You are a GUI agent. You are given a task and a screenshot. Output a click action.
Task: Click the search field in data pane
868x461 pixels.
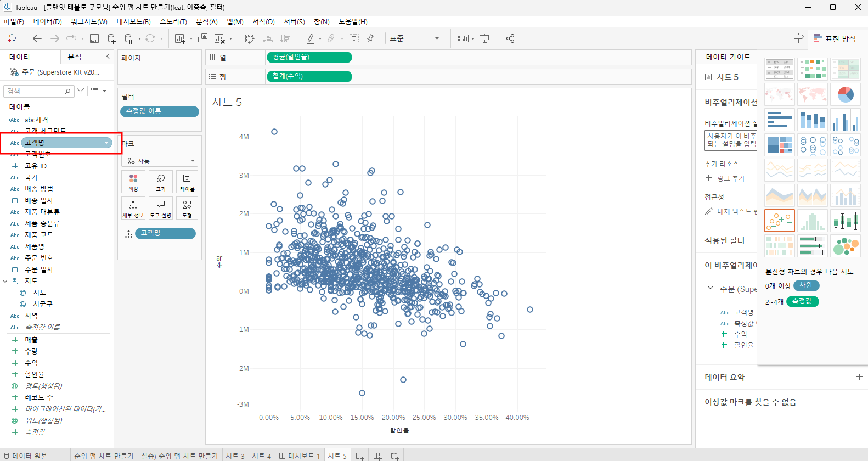(38, 91)
